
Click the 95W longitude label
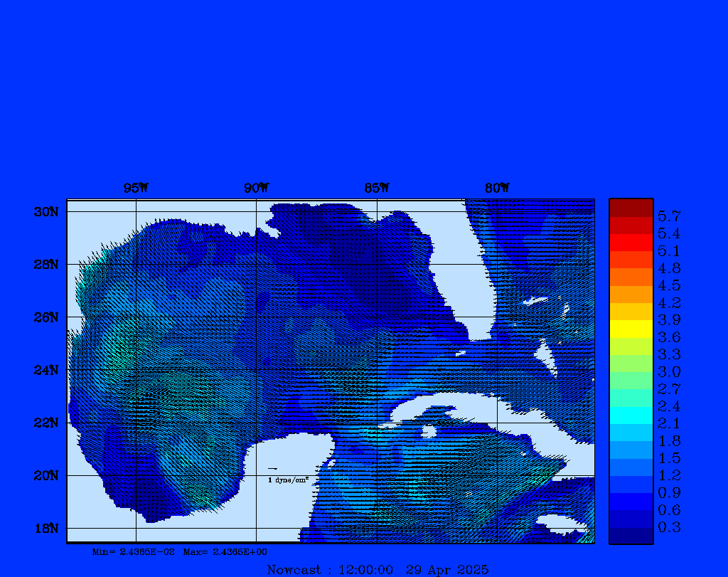click(136, 188)
